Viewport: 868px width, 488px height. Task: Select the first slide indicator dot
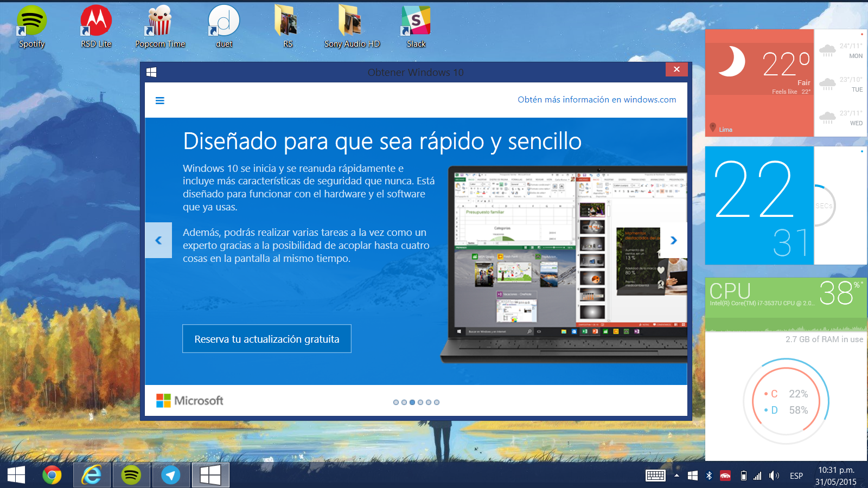pos(396,402)
